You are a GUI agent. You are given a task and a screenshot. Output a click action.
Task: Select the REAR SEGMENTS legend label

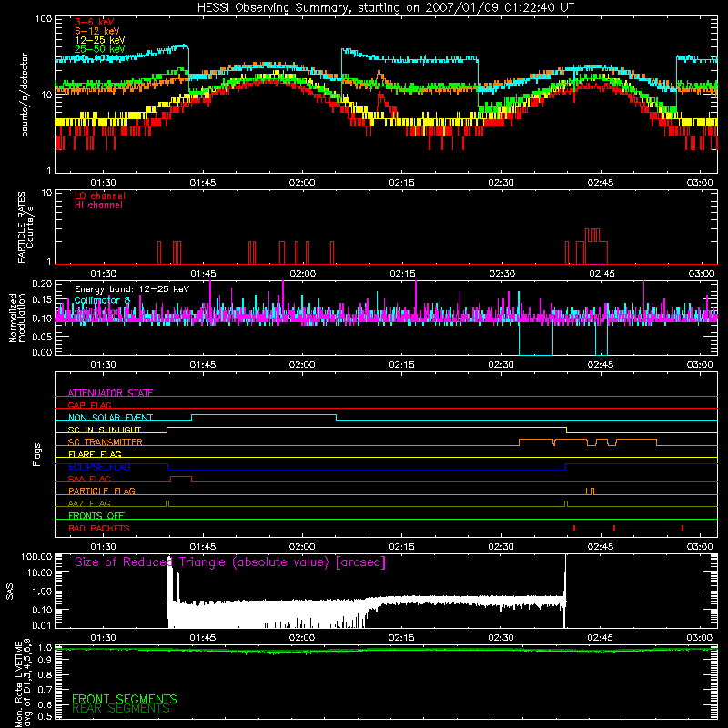point(121,709)
